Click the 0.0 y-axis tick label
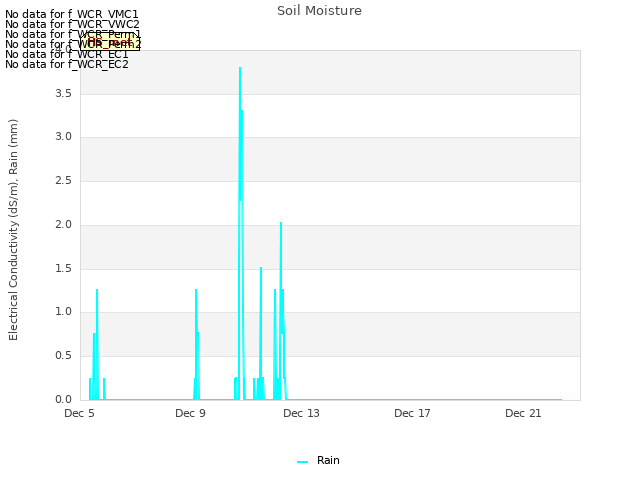The image size is (640, 480). [63, 399]
